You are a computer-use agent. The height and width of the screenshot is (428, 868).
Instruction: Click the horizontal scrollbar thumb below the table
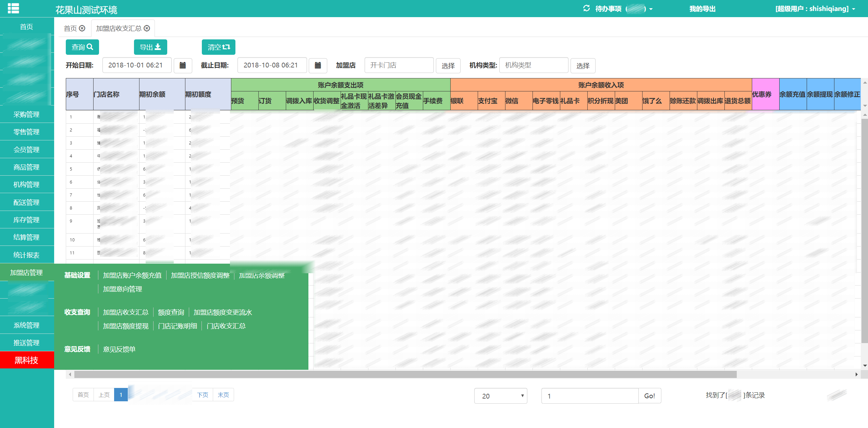[x=405, y=374]
